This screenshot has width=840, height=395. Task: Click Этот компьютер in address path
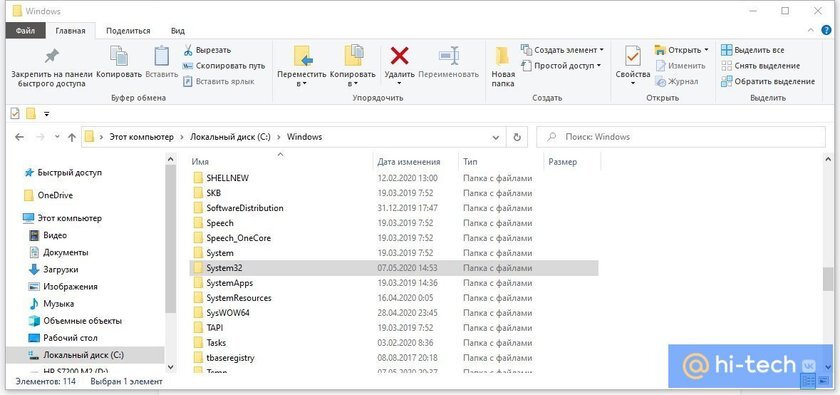[x=141, y=137]
